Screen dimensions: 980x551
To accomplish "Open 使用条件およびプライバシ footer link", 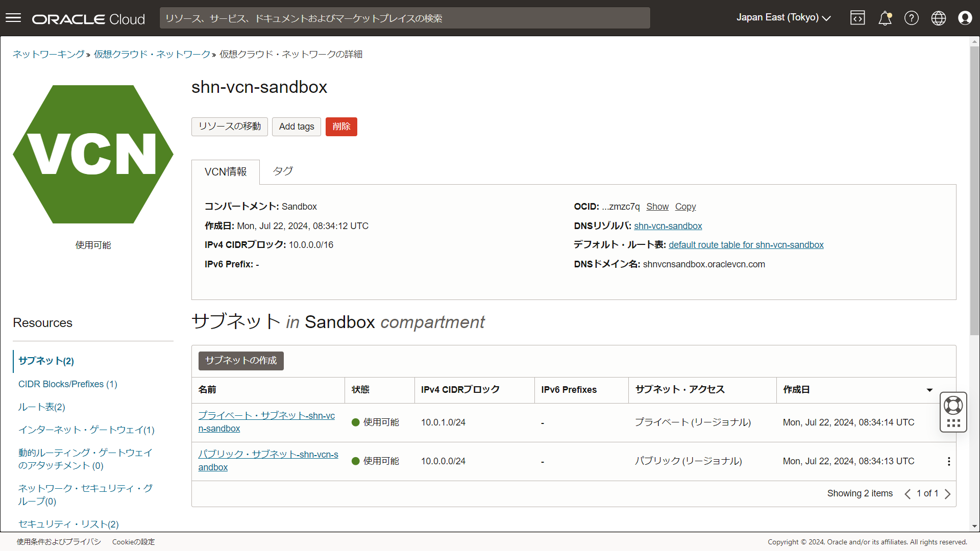I will [59, 542].
